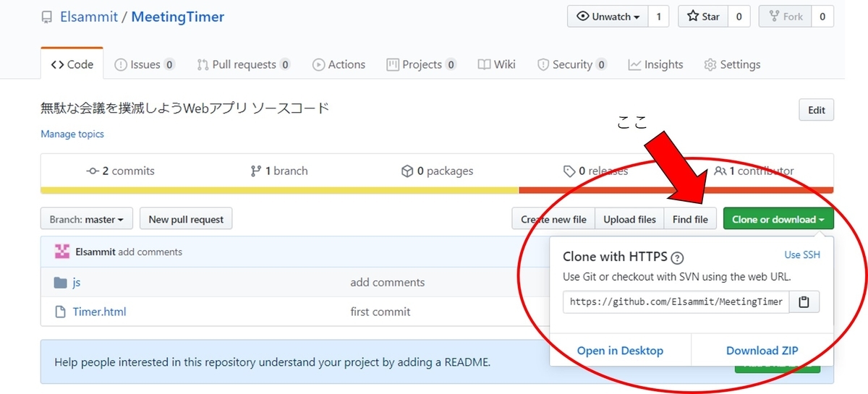This screenshot has width=868, height=394.
Task: Click the first commit message link
Action: point(380,312)
